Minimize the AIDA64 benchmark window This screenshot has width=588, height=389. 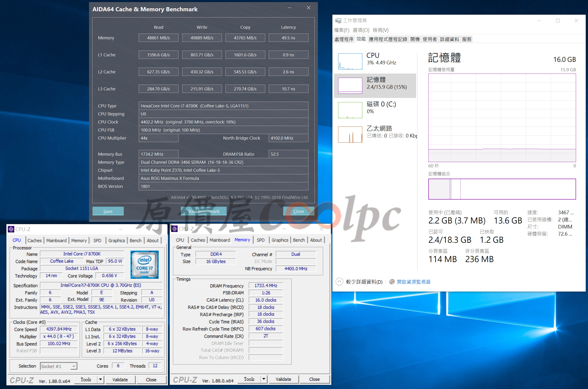(x=289, y=8)
